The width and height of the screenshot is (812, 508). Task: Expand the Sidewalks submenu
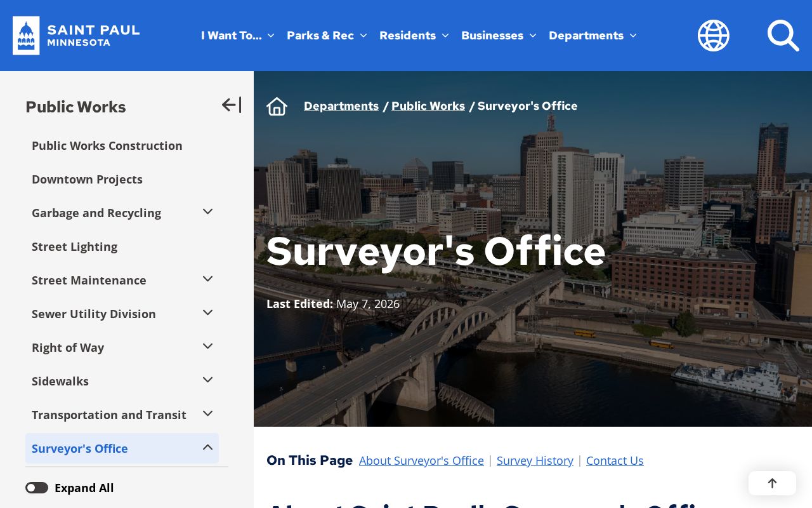pos(207,380)
